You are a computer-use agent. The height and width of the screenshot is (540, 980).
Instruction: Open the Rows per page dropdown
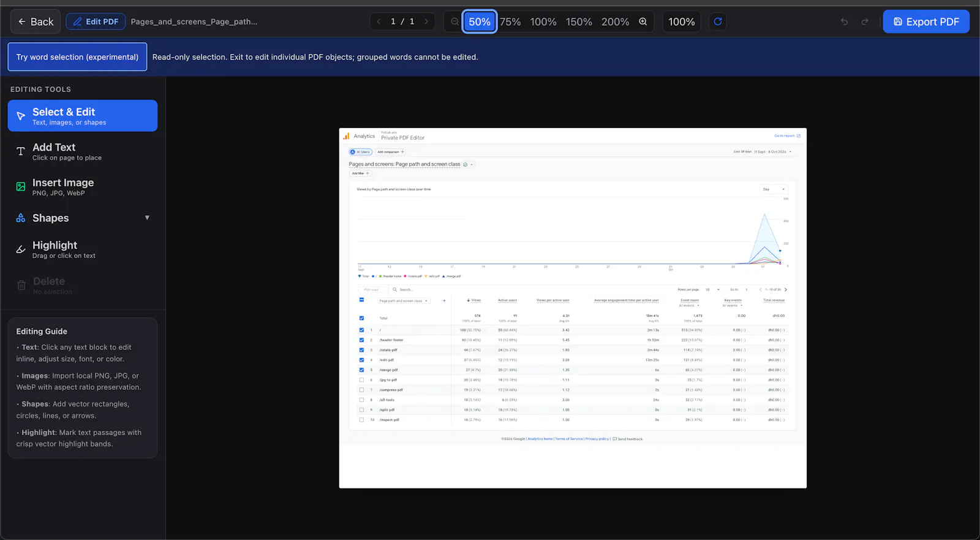pos(712,290)
